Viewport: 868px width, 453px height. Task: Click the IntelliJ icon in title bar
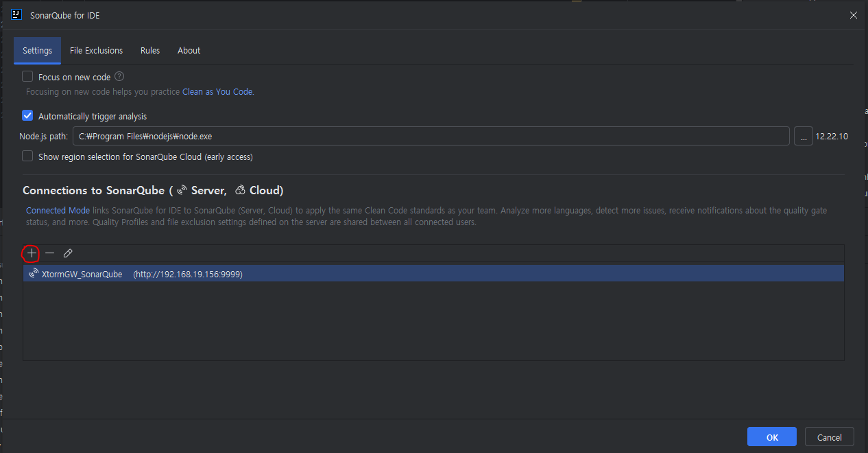16,14
